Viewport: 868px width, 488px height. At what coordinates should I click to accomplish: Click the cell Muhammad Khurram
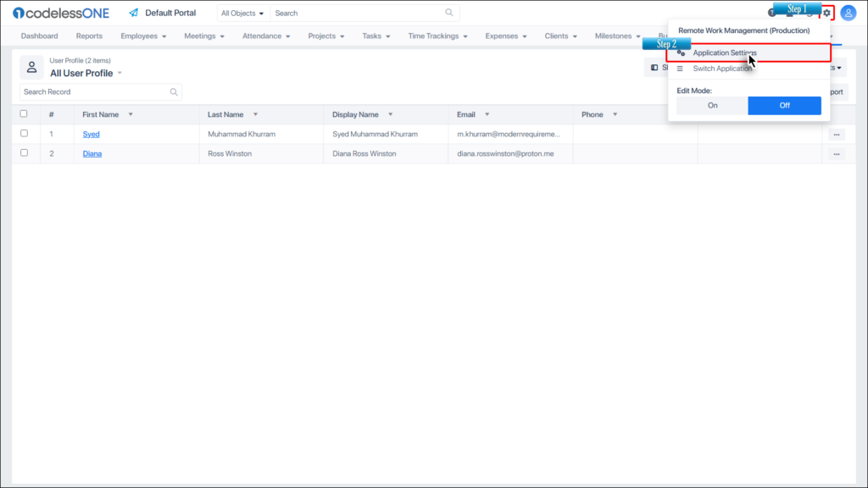[x=242, y=135]
